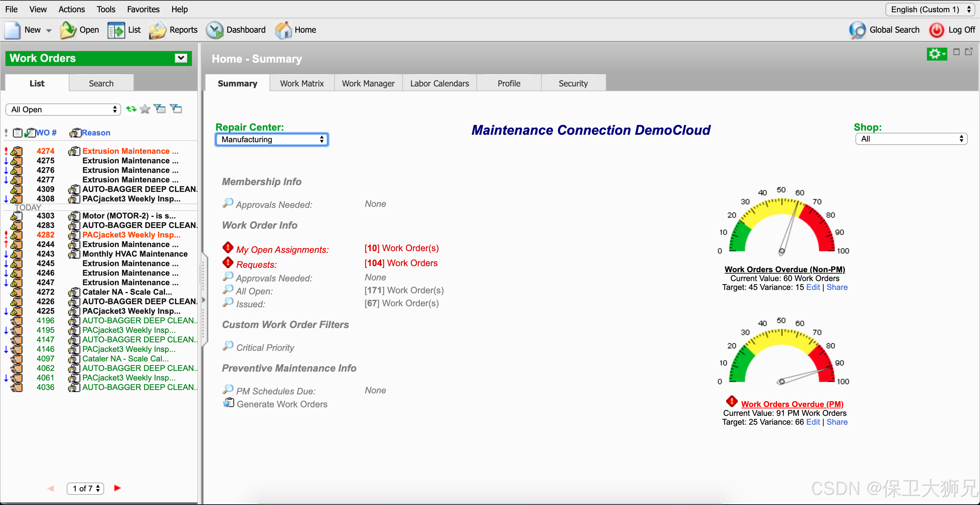Open the Reports toolbar icon
This screenshot has width=980, height=505.
[158, 30]
